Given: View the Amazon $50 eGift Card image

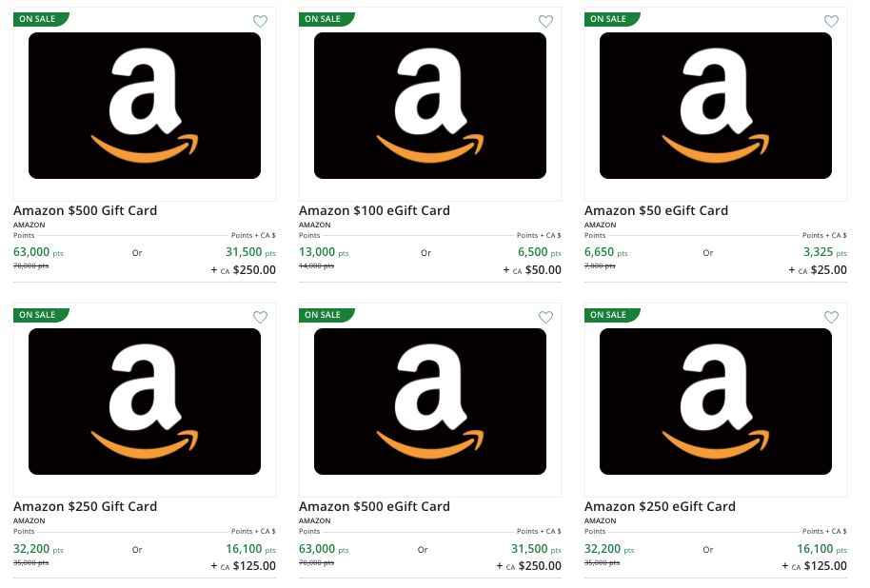Looking at the screenshot, I should point(716,106).
